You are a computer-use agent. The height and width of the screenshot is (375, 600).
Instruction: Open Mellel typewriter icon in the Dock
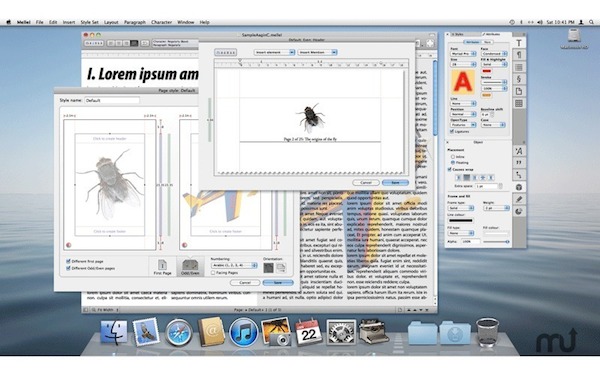(373, 331)
